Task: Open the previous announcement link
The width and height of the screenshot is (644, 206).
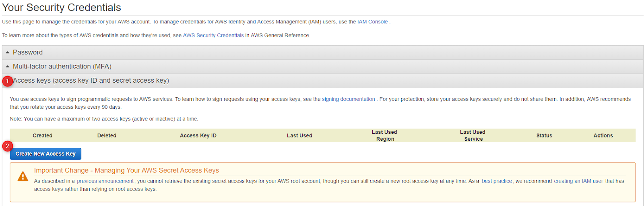Action: tap(105, 181)
